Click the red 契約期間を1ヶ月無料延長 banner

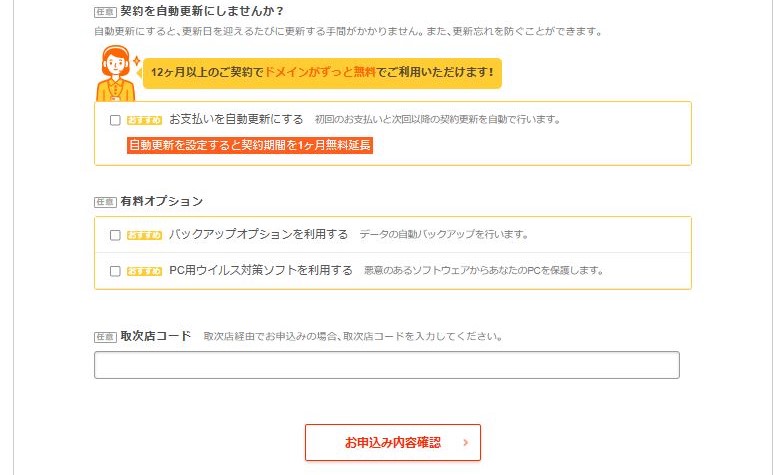250,146
